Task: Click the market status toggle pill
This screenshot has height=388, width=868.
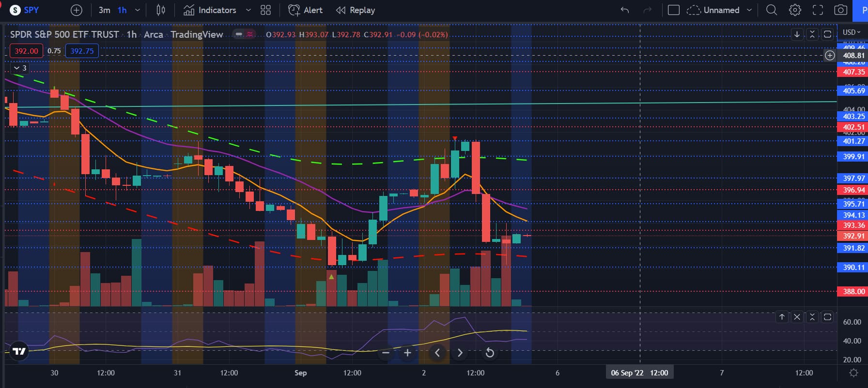Action: tap(245, 34)
